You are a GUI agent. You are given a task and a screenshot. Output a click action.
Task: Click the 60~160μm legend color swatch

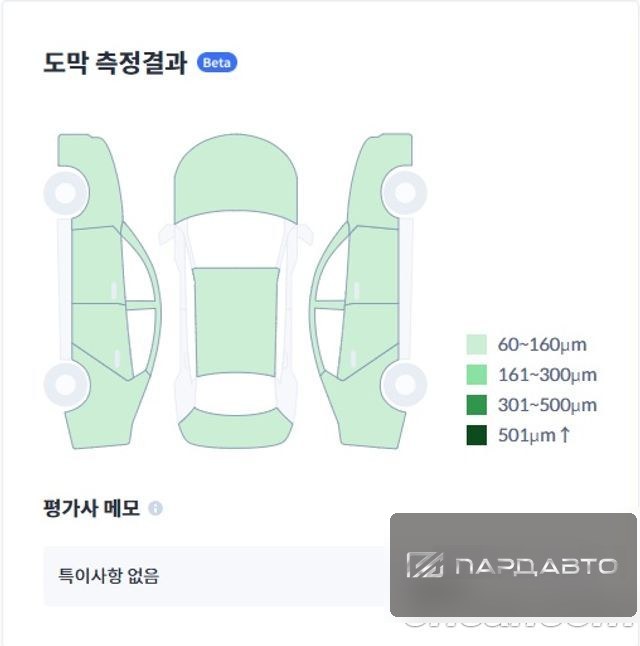476,344
